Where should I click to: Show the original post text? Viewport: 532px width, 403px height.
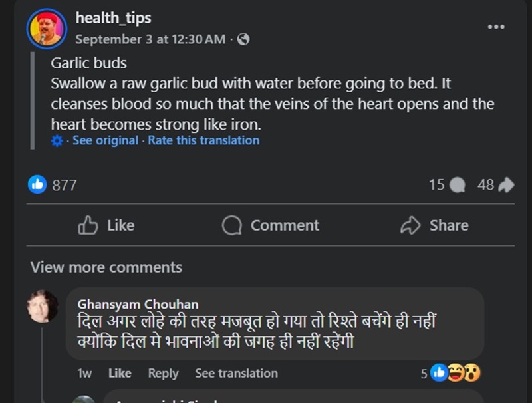tap(106, 140)
